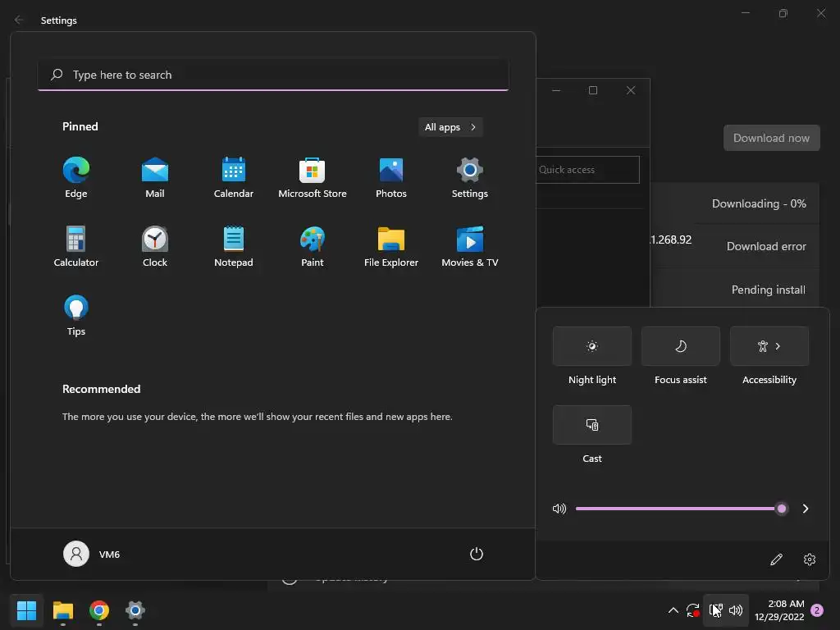Mute the volume via speaker icon in quick settings
The image size is (840, 630).
[559, 509]
